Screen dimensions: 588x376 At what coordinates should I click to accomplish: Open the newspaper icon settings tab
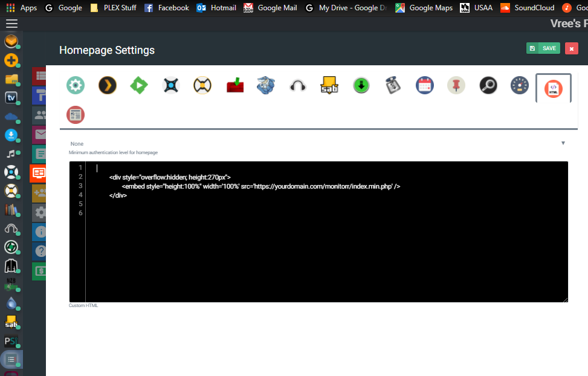[75, 114]
